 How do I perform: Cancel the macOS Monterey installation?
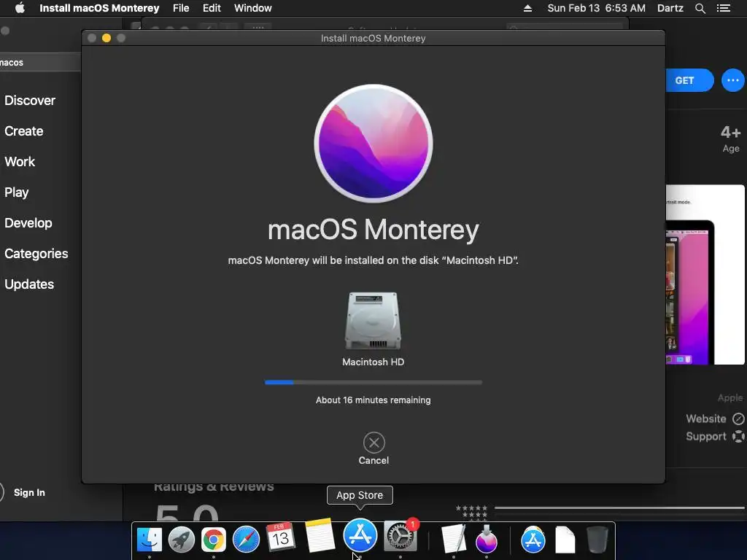point(374,448)
